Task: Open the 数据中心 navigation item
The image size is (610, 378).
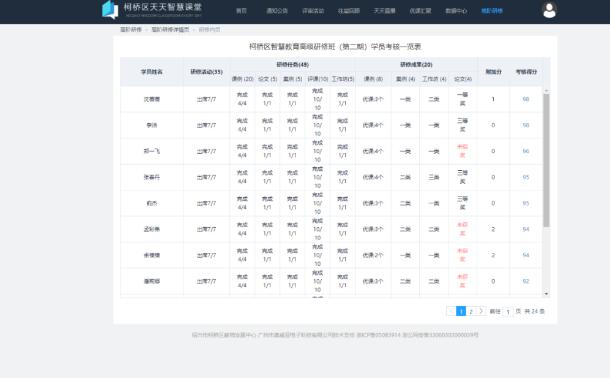Action: pyautogui.click(x=456, y=11)
